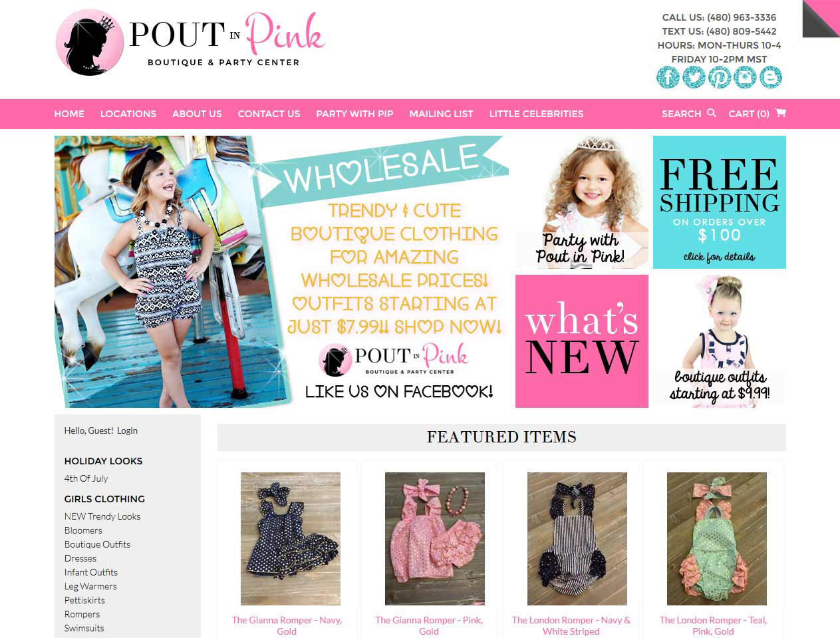This screenshot has width=840, height=638.
Task: Open the Pinterest social icon
Action: click(x=719, y=77)
